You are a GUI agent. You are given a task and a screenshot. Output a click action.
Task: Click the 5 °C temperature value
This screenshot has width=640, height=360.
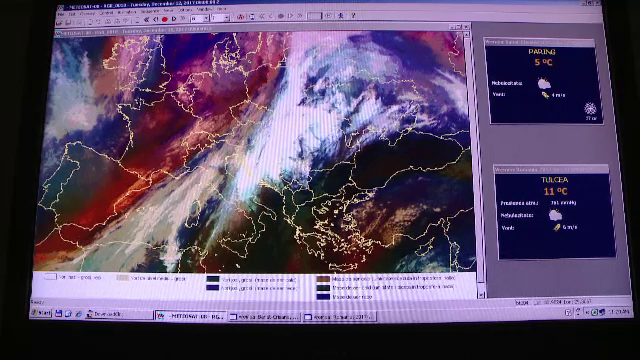(x=543, y=62)
